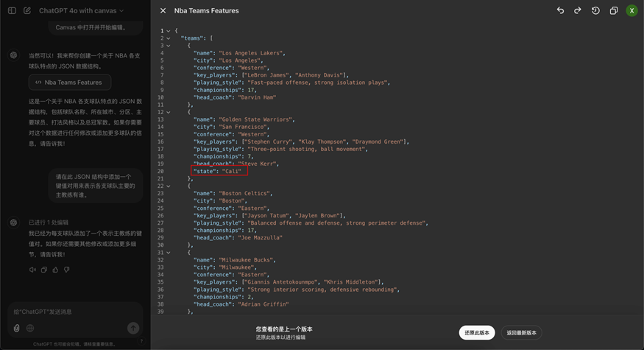Image resolution: width=644 pixels, height=350 pixels.
Task: Collapse the teams array fold at line 2
Action: point(168,38)
